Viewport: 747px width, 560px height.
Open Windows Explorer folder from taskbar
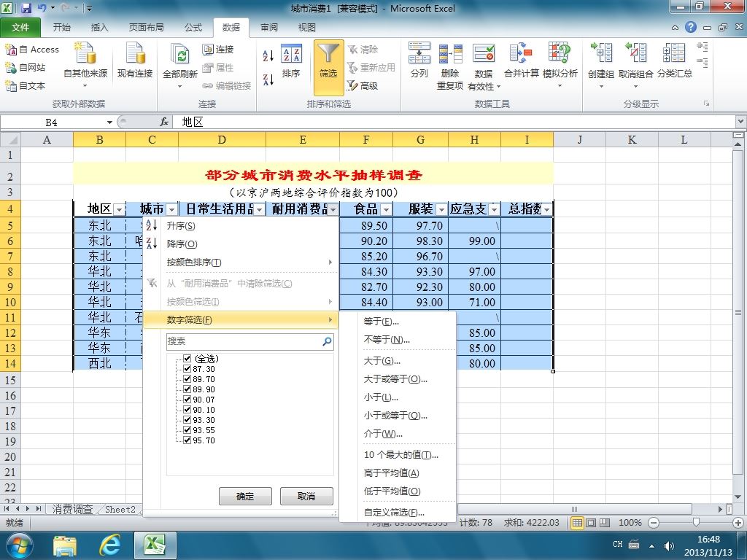coord(65,545)
